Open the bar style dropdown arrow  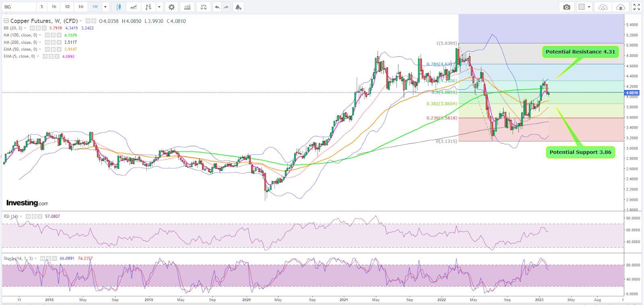(x=159, y=7)
